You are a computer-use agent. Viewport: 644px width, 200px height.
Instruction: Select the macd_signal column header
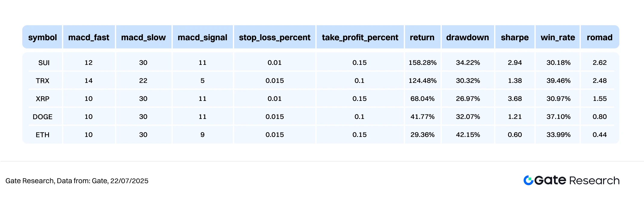pyautogui.click(x=203, y=37)
